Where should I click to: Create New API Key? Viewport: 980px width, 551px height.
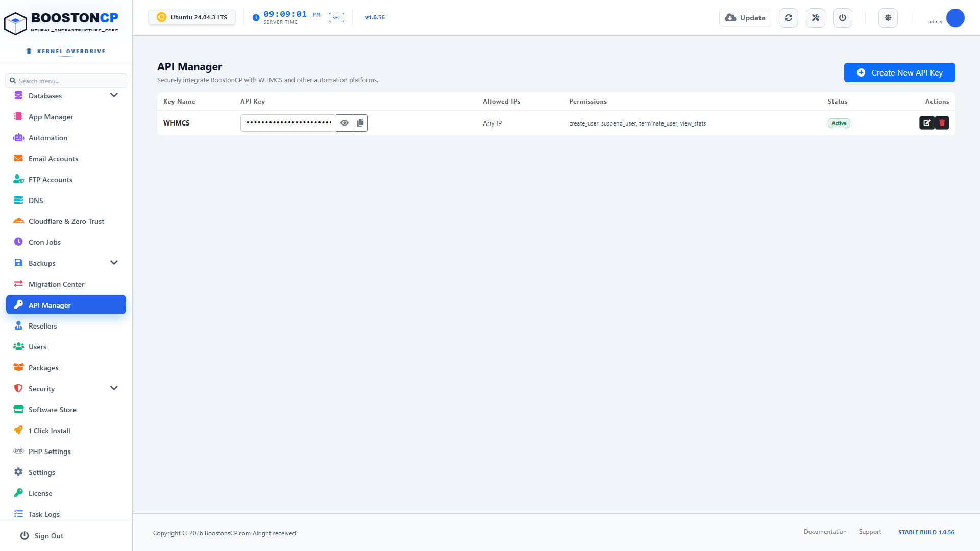pos(900,72)
